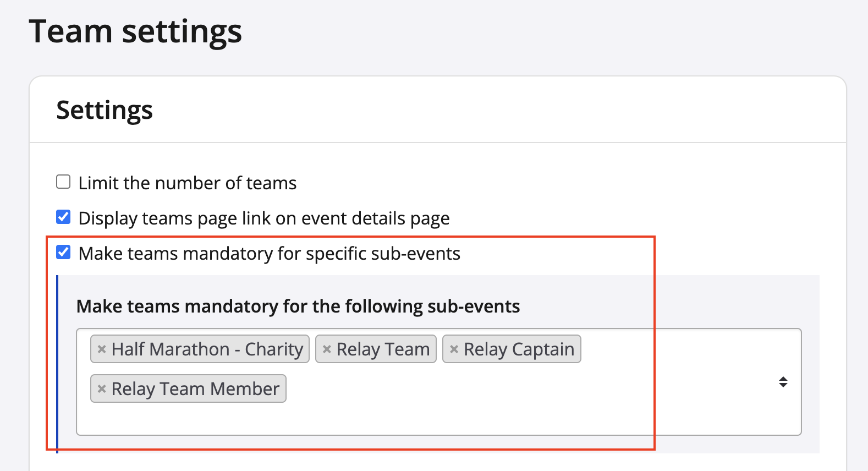Click "Make teams mandatory for the following sub-events" field label

click(x=298, y=306)
